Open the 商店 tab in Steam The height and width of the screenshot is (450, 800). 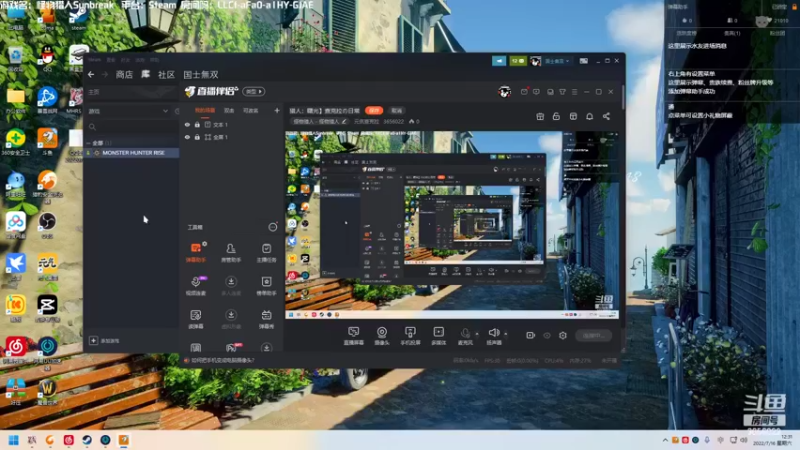click(x=124, y=74)
